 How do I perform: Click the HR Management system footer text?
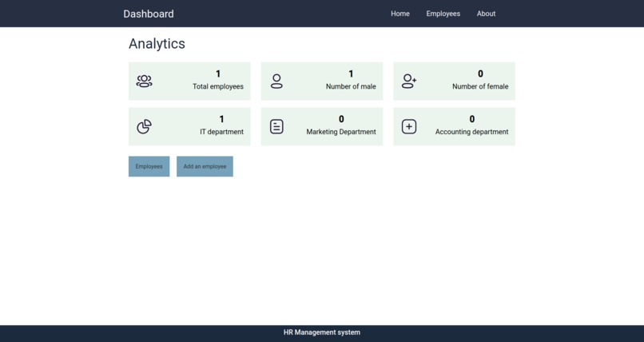click(x=322, y=332)
